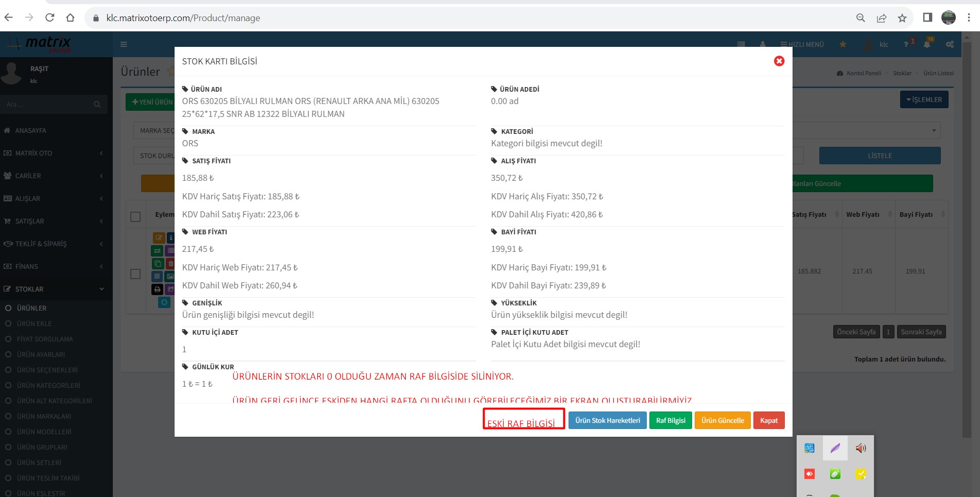Toggle the select-all checkbox in the table header
The image size is (980, 497).
(135, 217)
